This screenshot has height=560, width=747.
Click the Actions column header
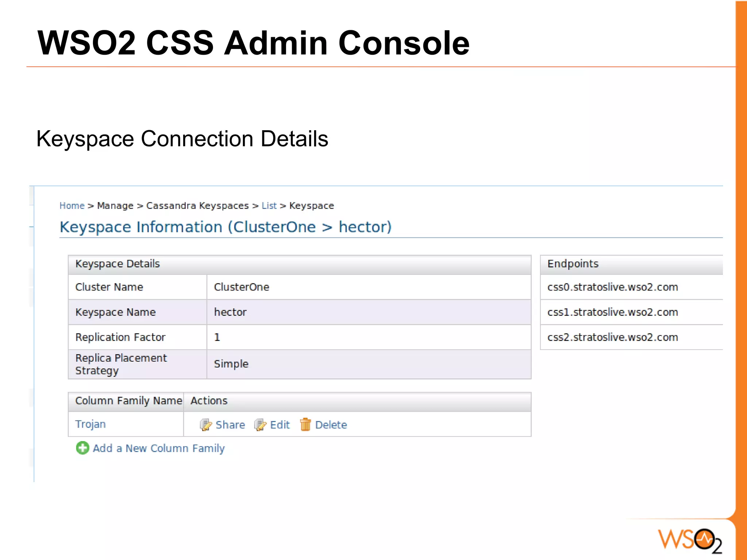[209, 401]
